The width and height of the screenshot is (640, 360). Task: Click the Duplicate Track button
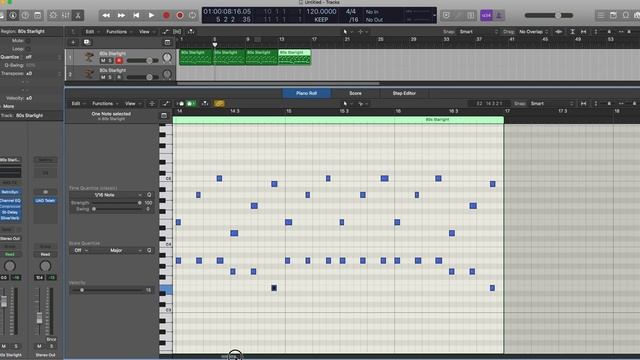point(87,42)
